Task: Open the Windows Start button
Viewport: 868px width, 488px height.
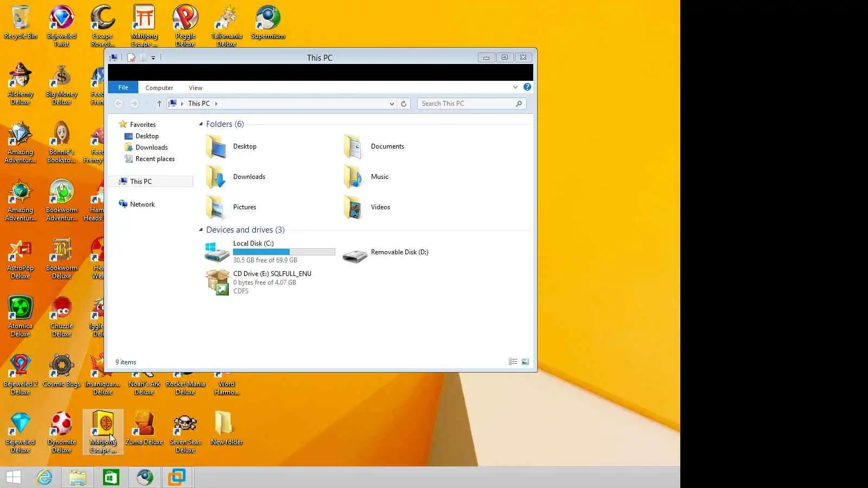Action: click(x=14, y=477)
